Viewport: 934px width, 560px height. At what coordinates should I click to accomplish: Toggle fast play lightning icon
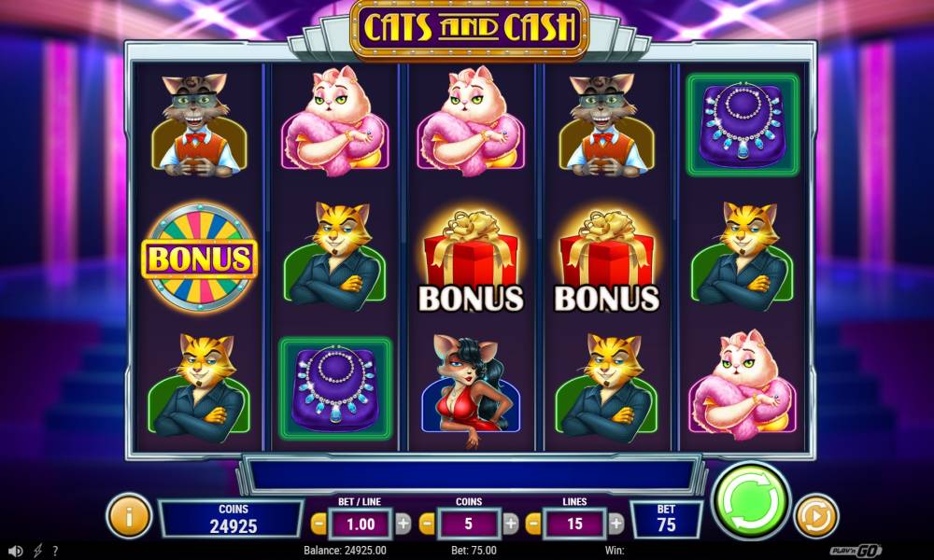pyautogui.click(x=37, y=551)
